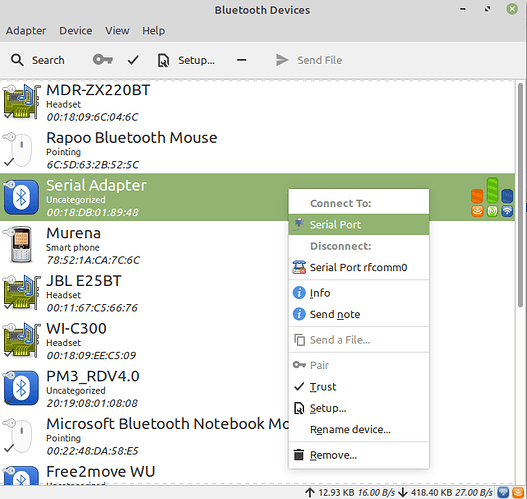Select the Rapoo Bluetooth Mouse icon
527x499 pixels.
tap(18, 150)
